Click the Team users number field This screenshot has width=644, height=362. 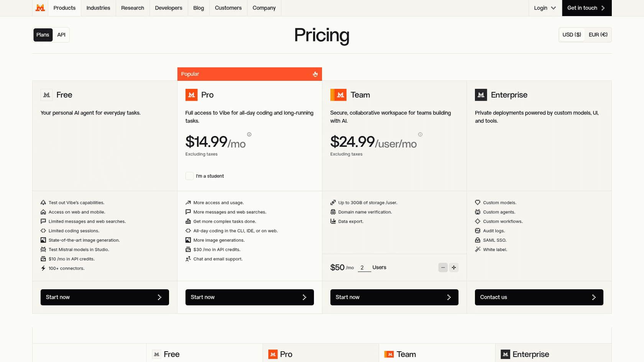tap(364, 268)
